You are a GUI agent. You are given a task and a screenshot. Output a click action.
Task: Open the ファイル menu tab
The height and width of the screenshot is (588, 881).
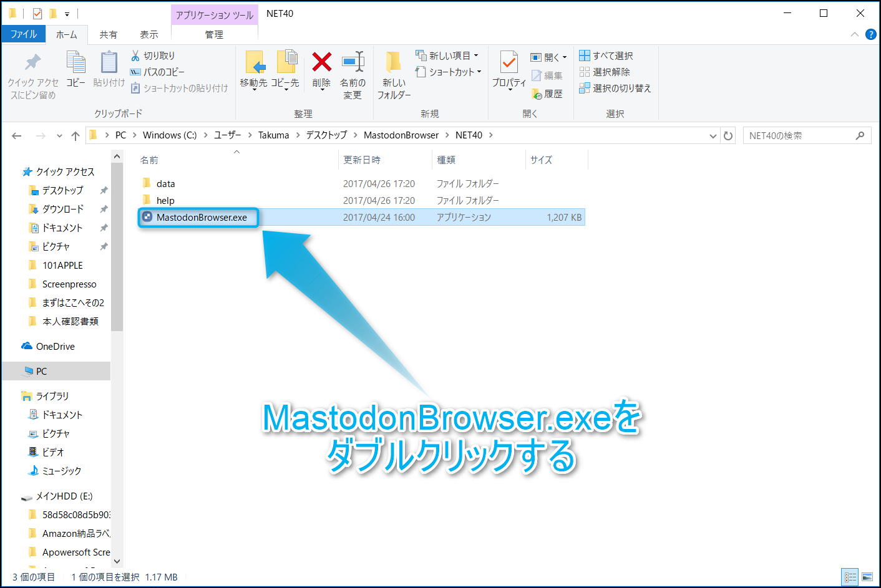click(24, 34)
